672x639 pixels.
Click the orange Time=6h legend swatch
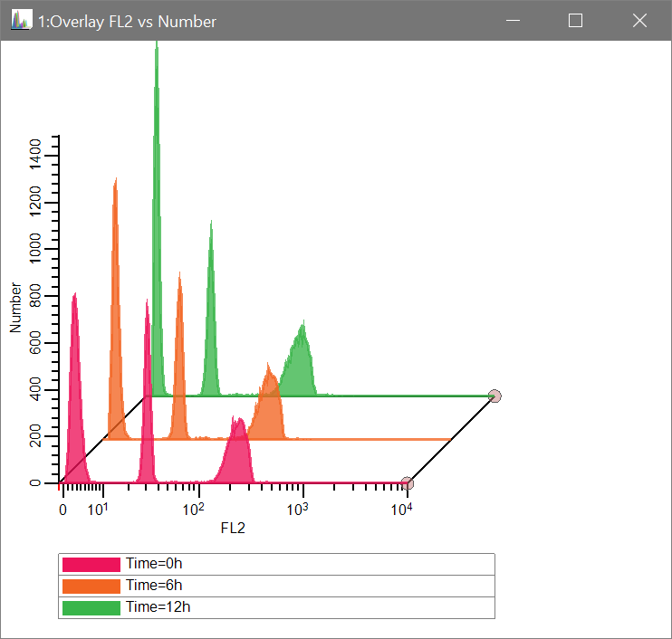91,586
